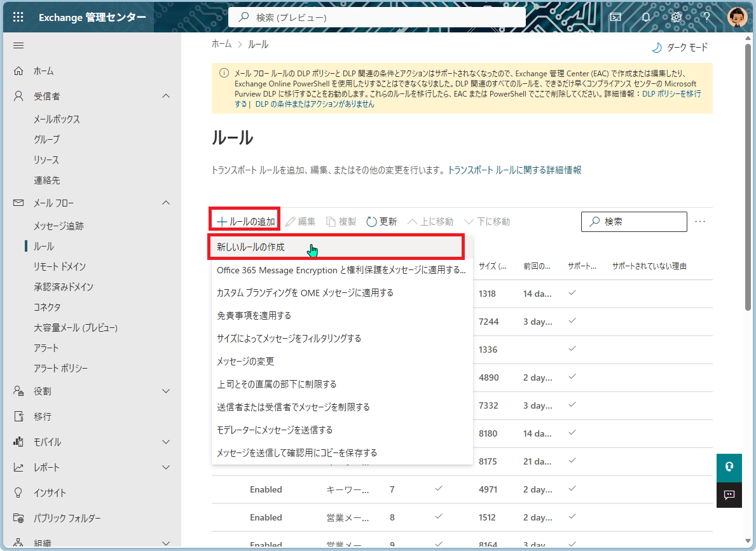The width and height of the screenshot is (756, 551).
Task: Toggle ダーク モード dark mode
Action: coord(680,48)
